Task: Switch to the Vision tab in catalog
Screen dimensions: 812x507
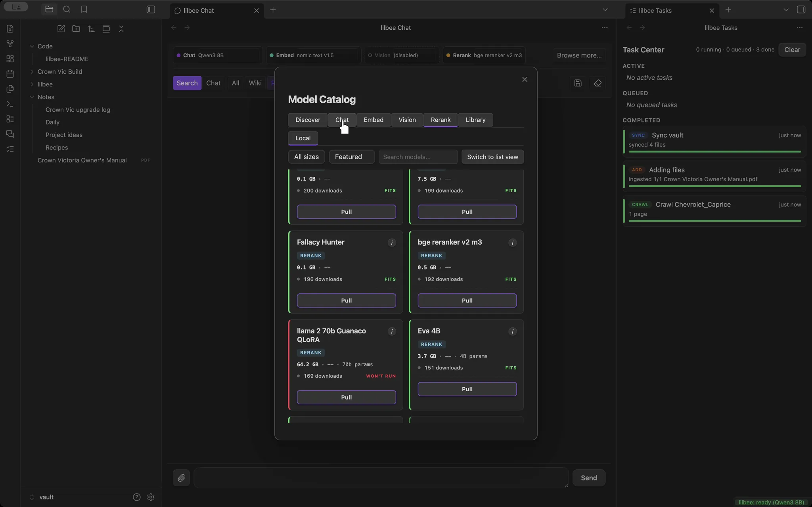Action: coord(407,120)
